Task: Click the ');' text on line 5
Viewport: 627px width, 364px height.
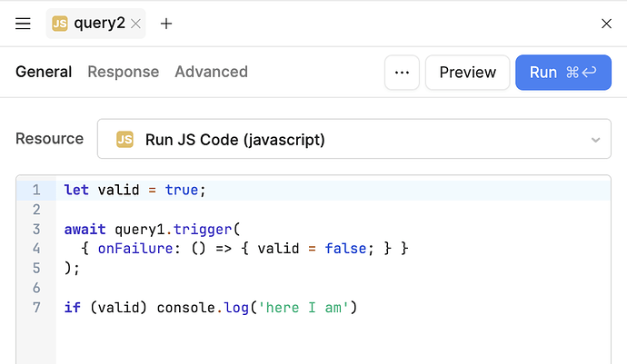Action: pos(72,268)
